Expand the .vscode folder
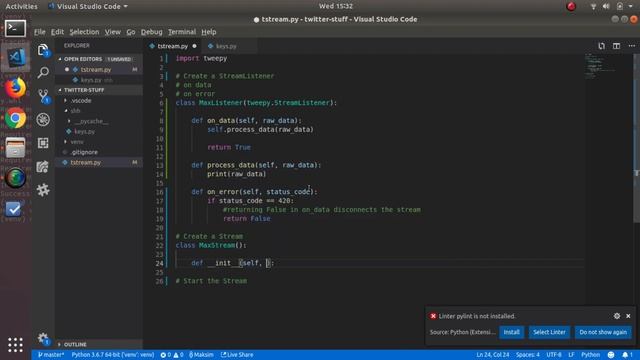The width and height of the screenshot is (640, 360). click(81, 100)
